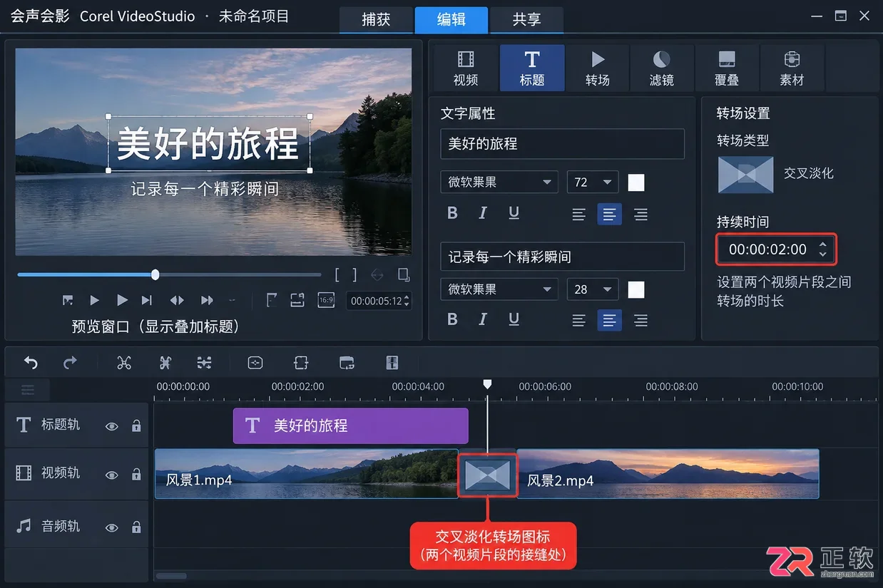Click the film icon on 视频轨 header
Viewport: 883px width, 588px height.
click(x=24, y=473)
